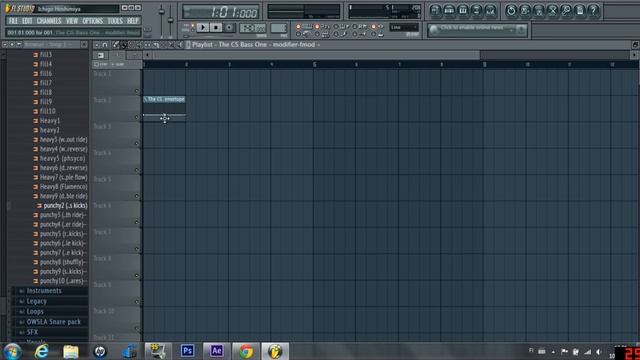
Task: Toggle the playlist magnet snap icon
Action: (105, 45)
